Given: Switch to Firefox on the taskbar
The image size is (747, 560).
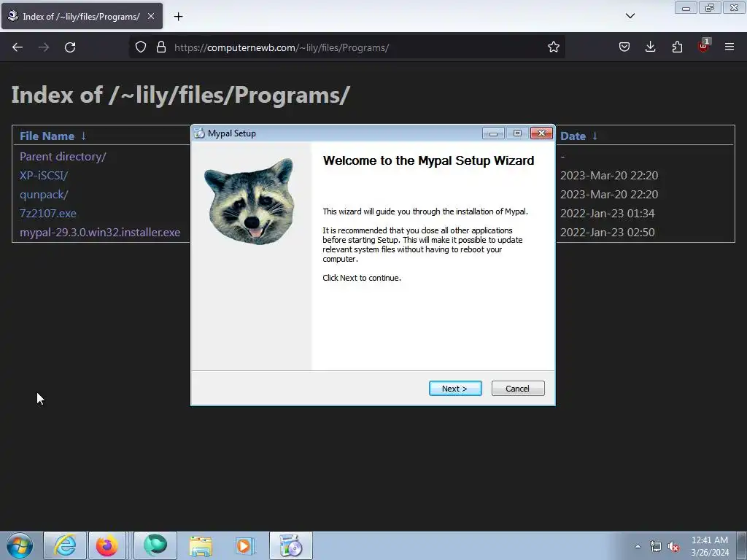Looking at the screenshot, I should 107,545.
